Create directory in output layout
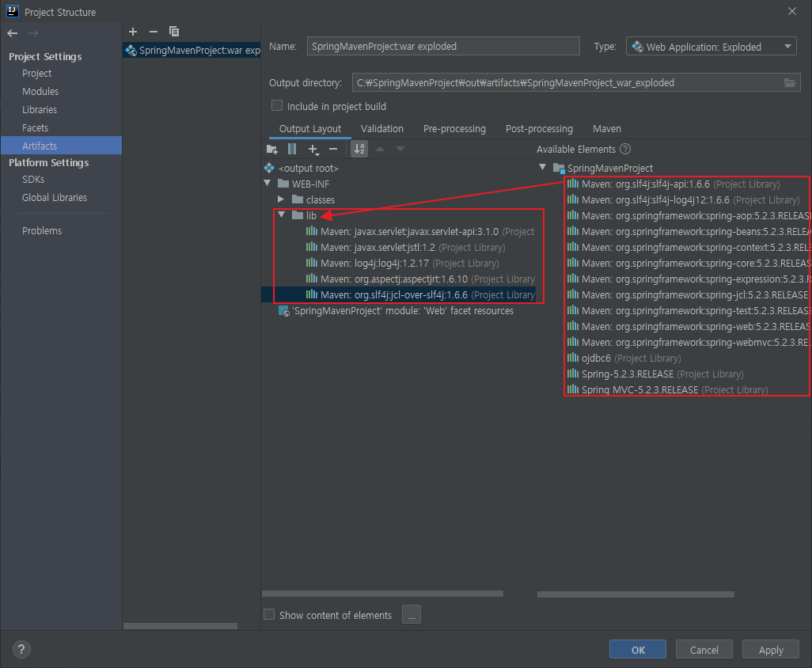Viewport: 812px width, 668px height. [272, 149]
